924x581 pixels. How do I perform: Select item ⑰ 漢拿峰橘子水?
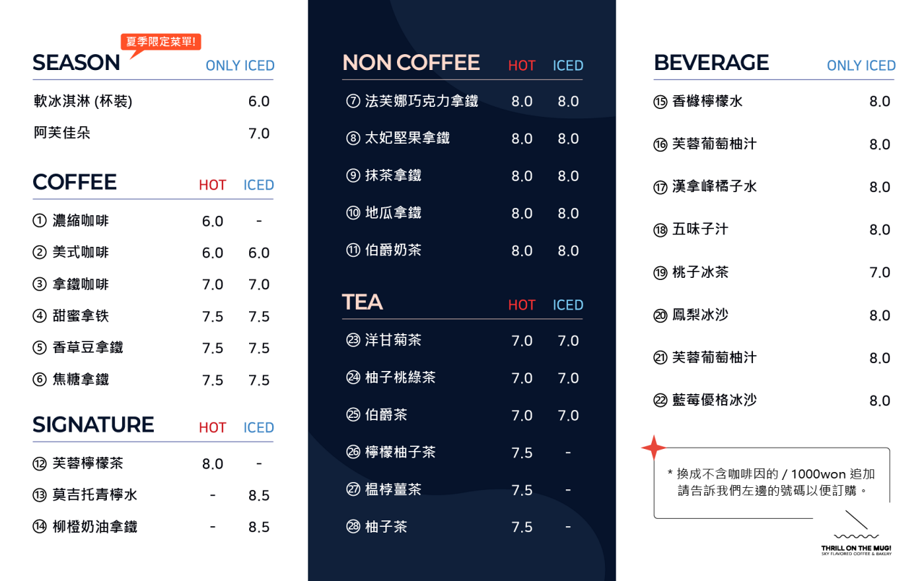(705, 187)
